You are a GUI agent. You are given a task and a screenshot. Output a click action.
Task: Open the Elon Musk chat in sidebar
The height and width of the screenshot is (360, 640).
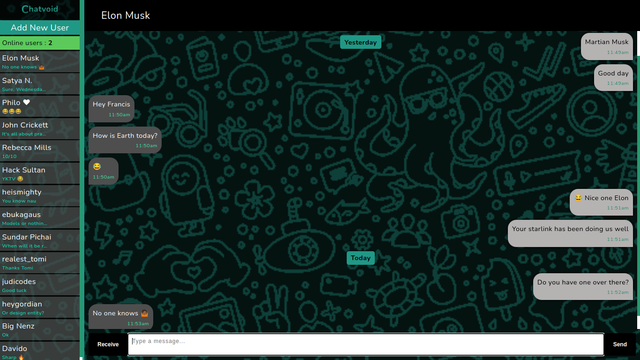click(x=40, y=62)
